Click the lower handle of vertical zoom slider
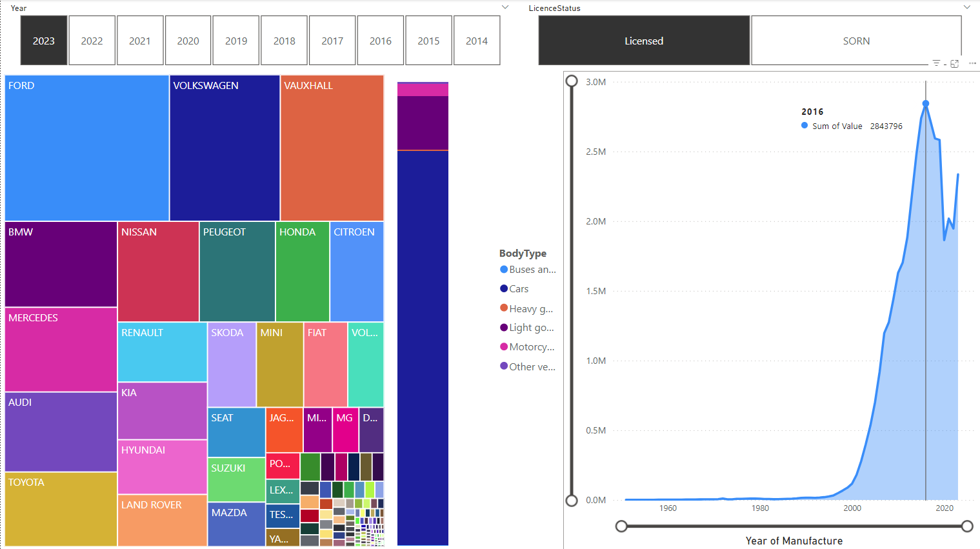 pos(572,500)
